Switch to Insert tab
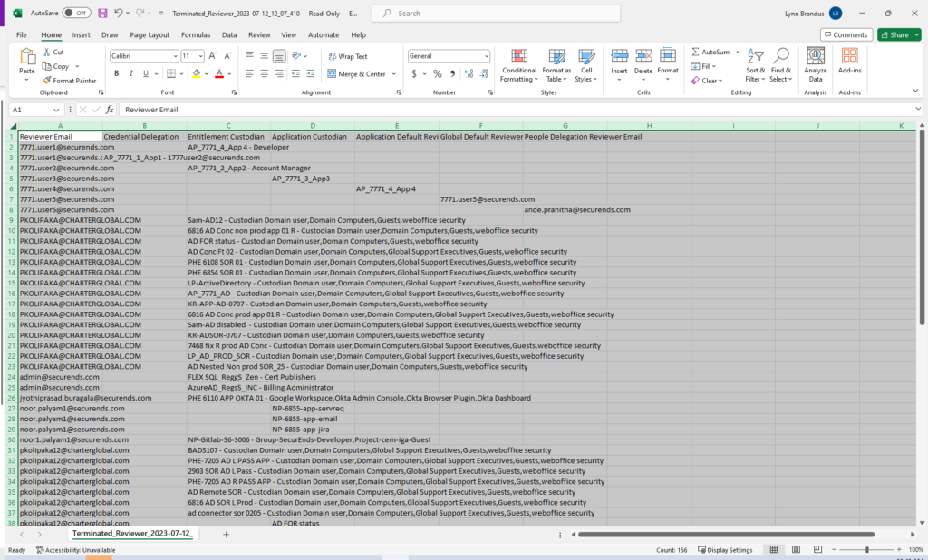928x560 pixels. tap(81, 35)
